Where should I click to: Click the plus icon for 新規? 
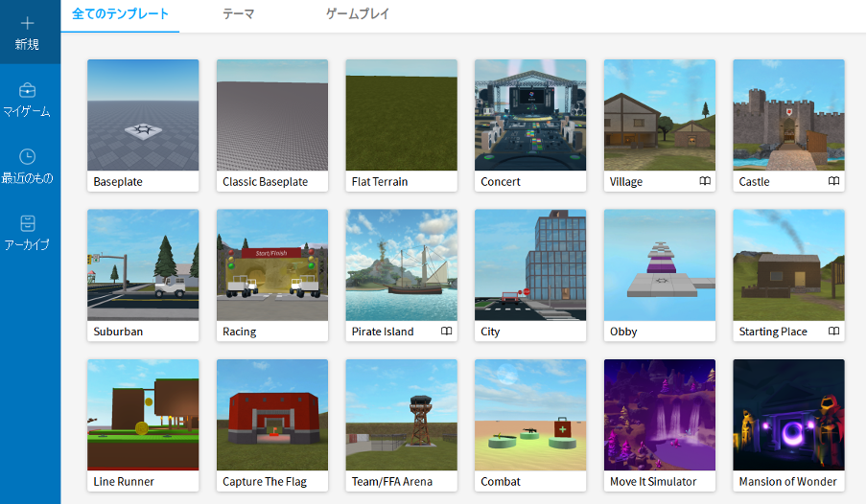pos(27,22)
